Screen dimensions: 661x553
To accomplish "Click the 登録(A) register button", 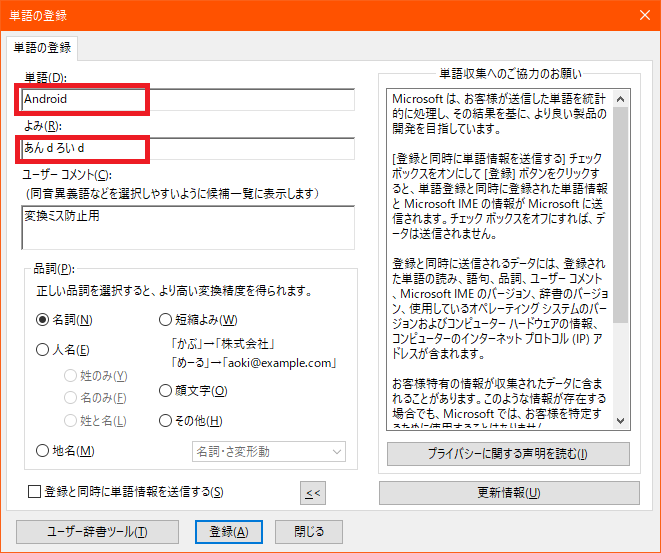I will (x=229, y=532).
